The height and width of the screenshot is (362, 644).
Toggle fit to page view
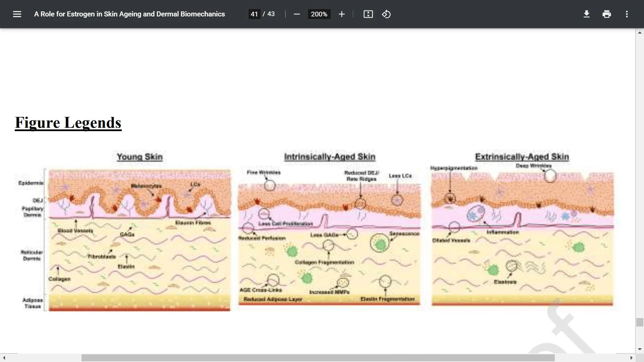(x=368, y=14)
